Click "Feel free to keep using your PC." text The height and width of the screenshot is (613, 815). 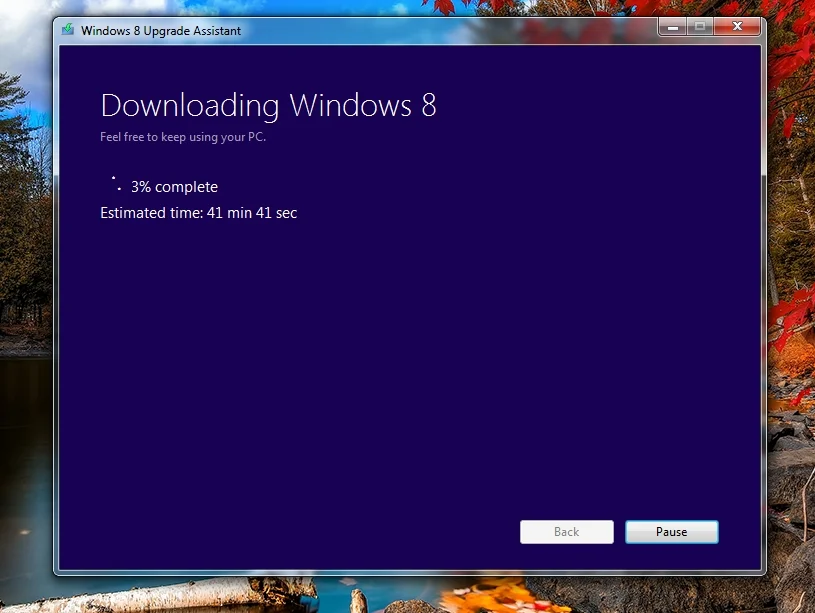(x=183, y=137)
